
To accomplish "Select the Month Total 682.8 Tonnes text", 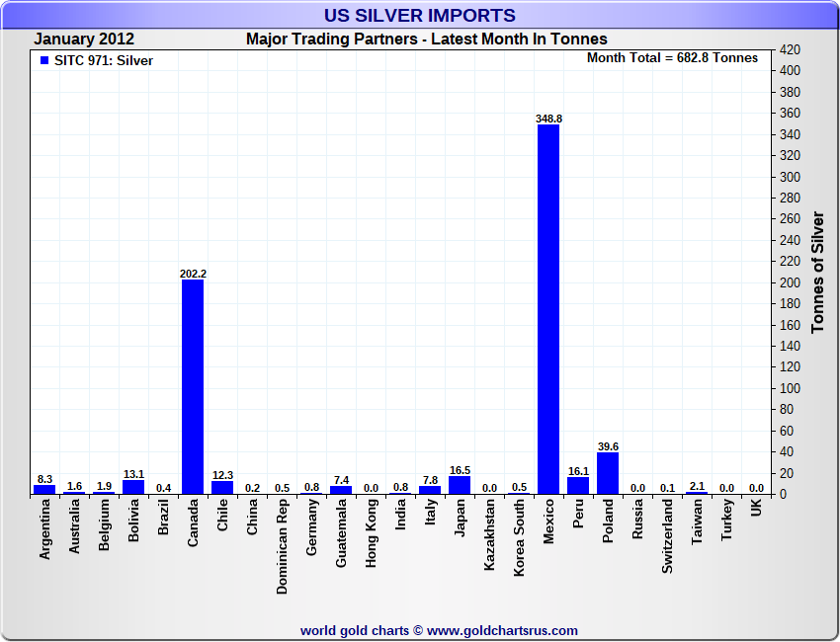I will [672, 58].
